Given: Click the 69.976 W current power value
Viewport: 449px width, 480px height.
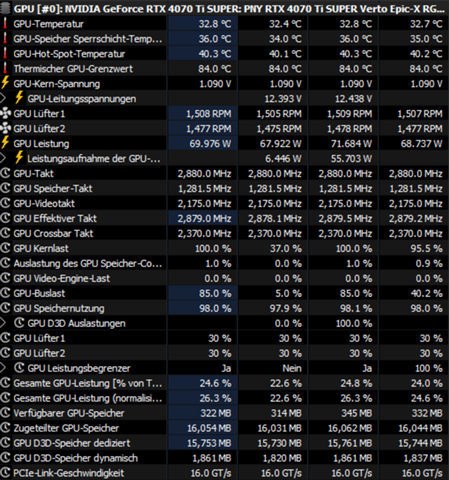Looking at the screenshot, I should pos(210,144).
